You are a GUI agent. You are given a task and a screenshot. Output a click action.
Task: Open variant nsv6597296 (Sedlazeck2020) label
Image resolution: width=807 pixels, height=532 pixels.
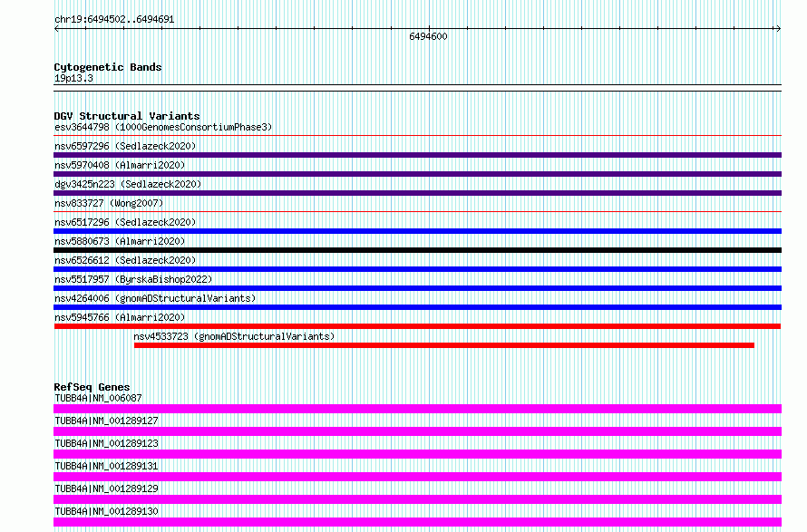pos(125,146)
